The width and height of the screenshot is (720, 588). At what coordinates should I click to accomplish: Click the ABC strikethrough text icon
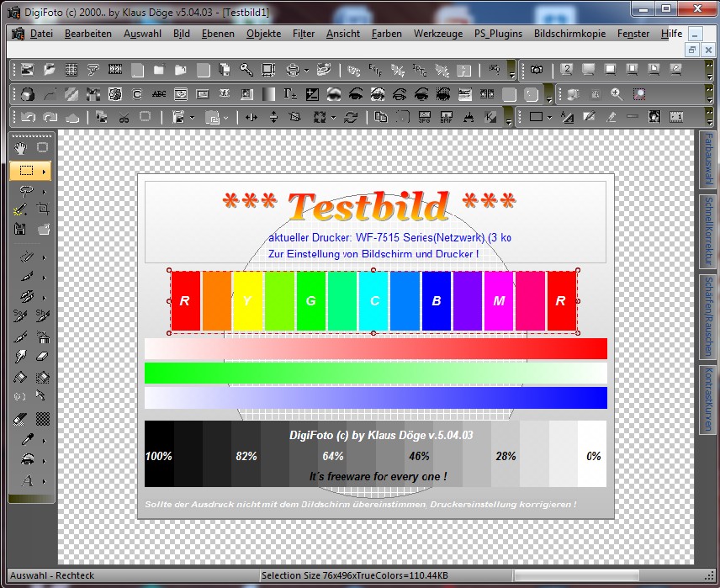pyautogui.click(x=159, y=94)
